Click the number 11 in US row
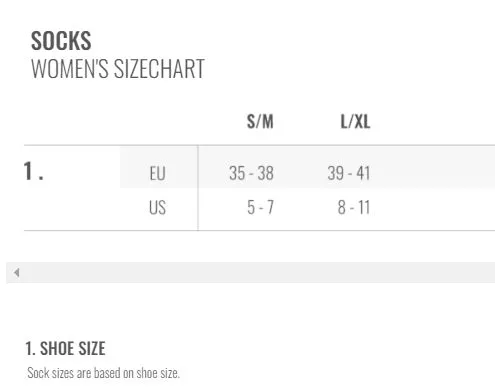The height and width of the screenshot is (392, 495). tap(364, 207)
